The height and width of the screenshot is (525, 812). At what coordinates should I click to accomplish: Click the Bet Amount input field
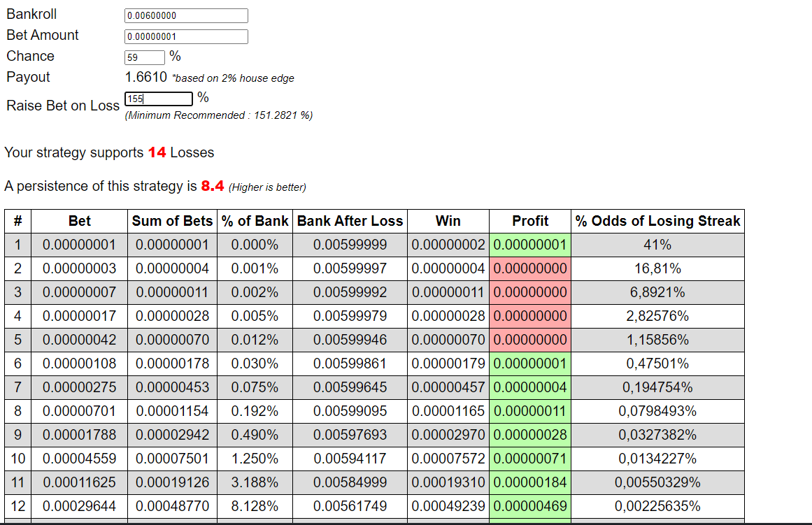tap(186, 36)
